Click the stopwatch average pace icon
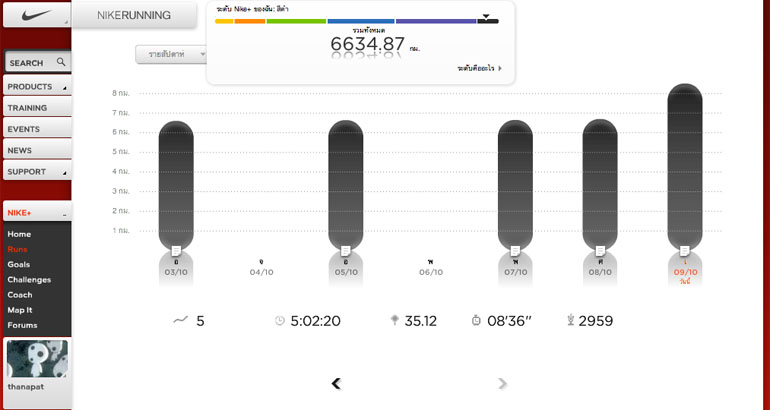Image resolution: width=770 pixels, height=410 pixels. [476, 321]
